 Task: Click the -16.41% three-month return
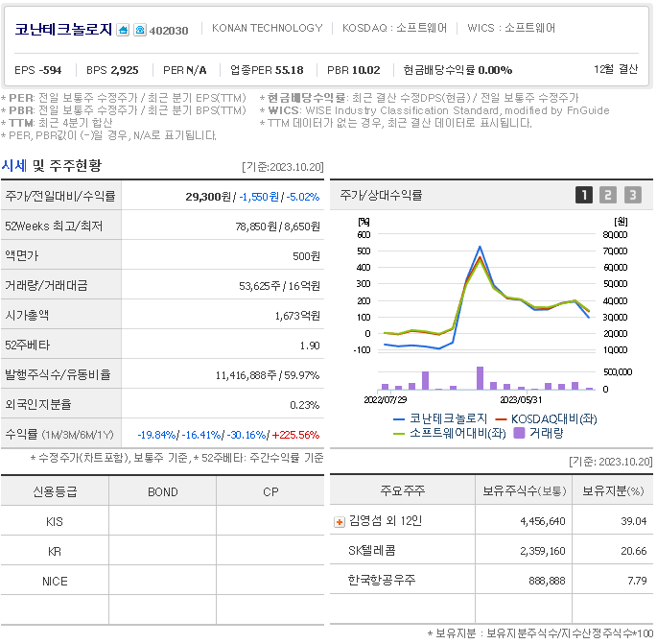point(201,435)
